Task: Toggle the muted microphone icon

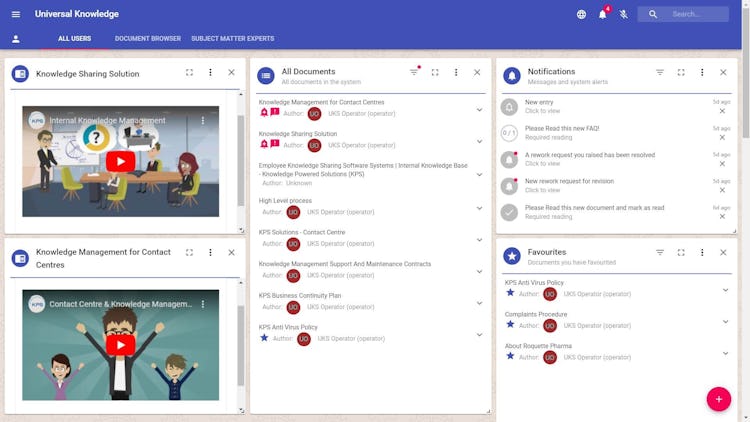Action: tap(624, 14)
